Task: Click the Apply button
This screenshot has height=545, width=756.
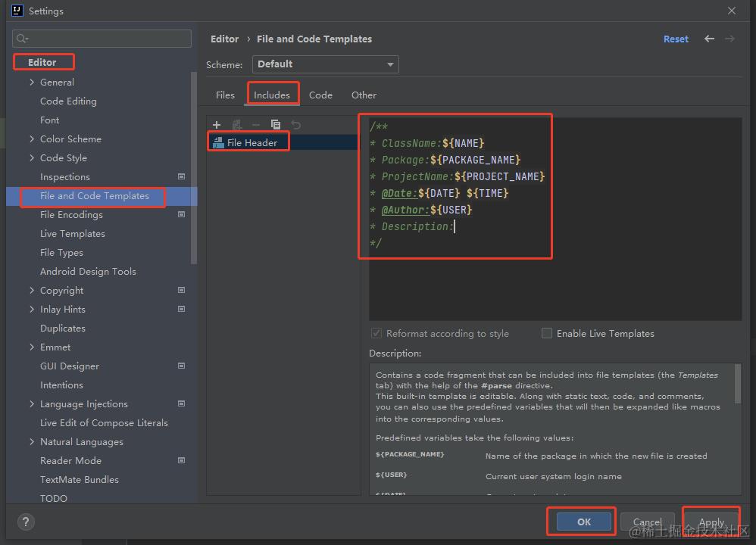Action: pos(711,522)
